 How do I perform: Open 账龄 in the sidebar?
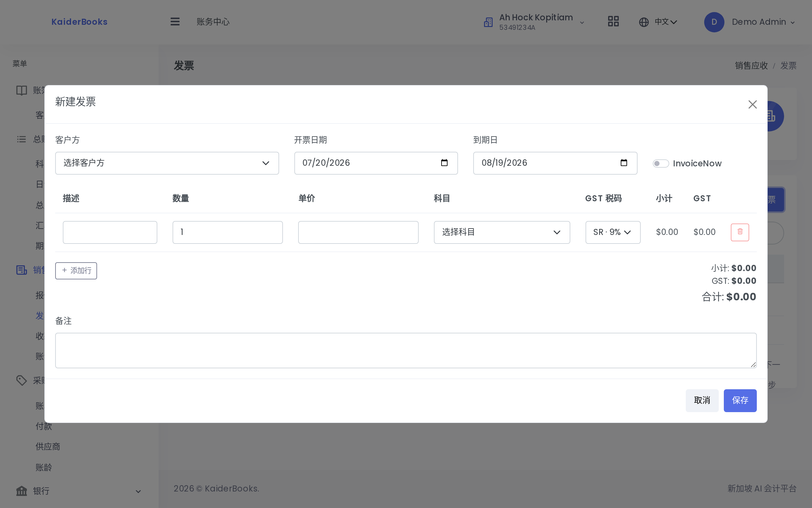[44, 467]
